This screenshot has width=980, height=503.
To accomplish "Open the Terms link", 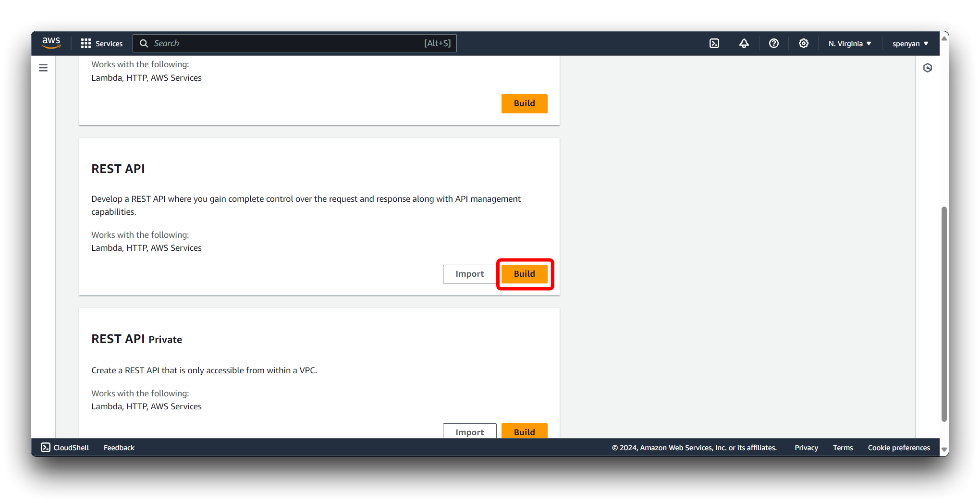I will tap(843, 447).
